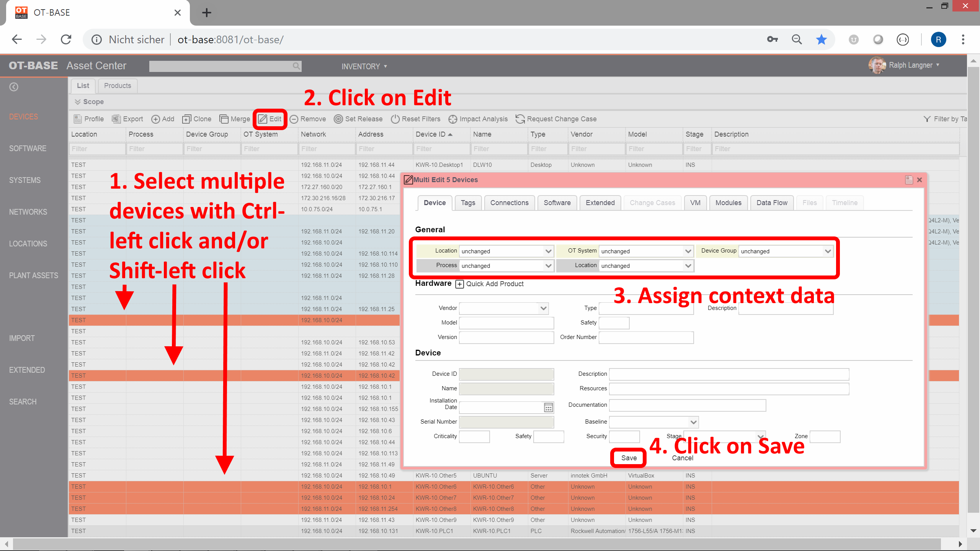Open a new browser tab
Image resolution: width=980 pixels, height=551 pixels.
click(207, 13)
